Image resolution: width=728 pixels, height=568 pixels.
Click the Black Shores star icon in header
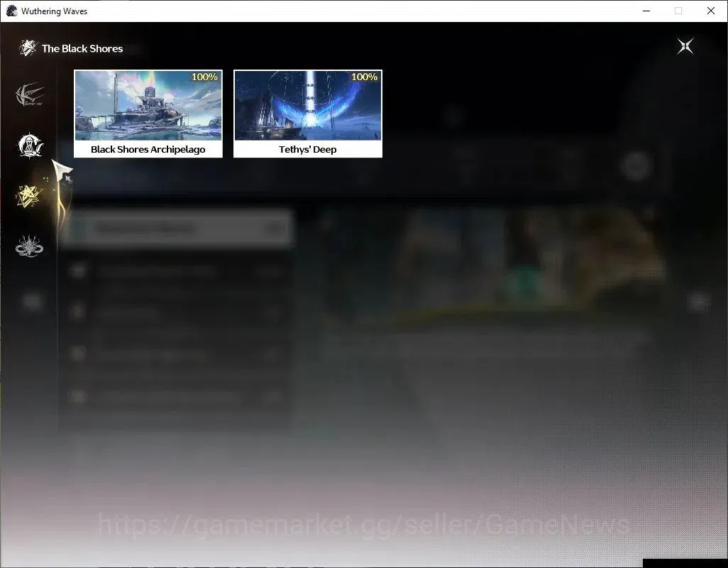tap(28, 48)
